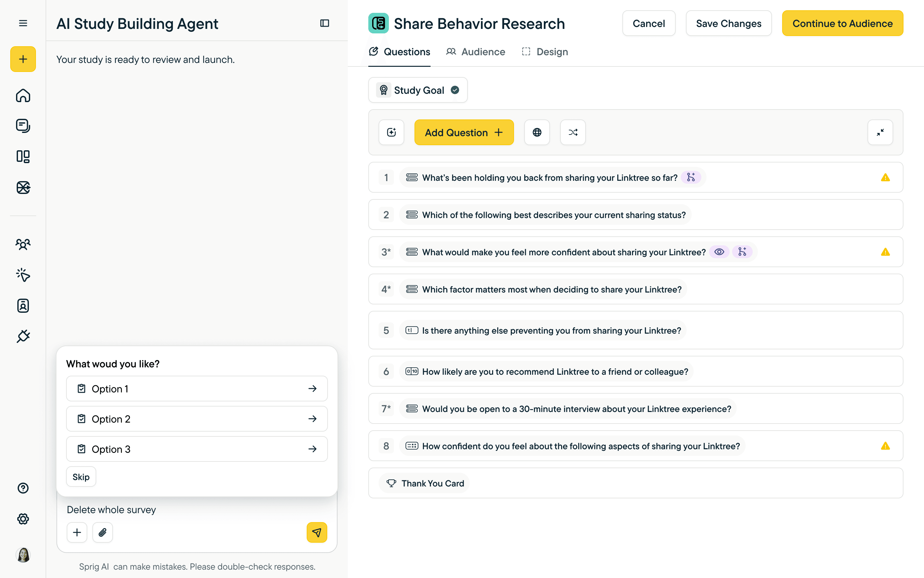The height and width of the screenshot is (578, 924).
Task: Open the hamburger menu icon
Action: pos(23,23)
